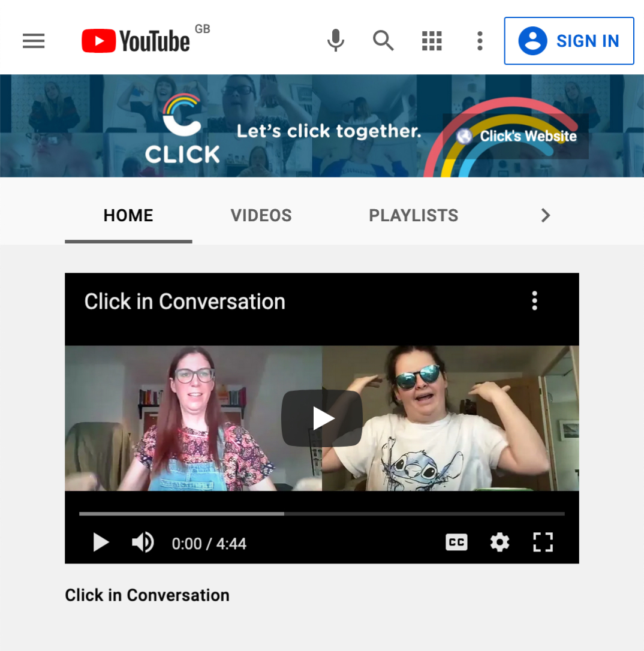Open Click's Website link in banner
The width and height of the screenshot is (644, 651).
[x=516, y=136]
